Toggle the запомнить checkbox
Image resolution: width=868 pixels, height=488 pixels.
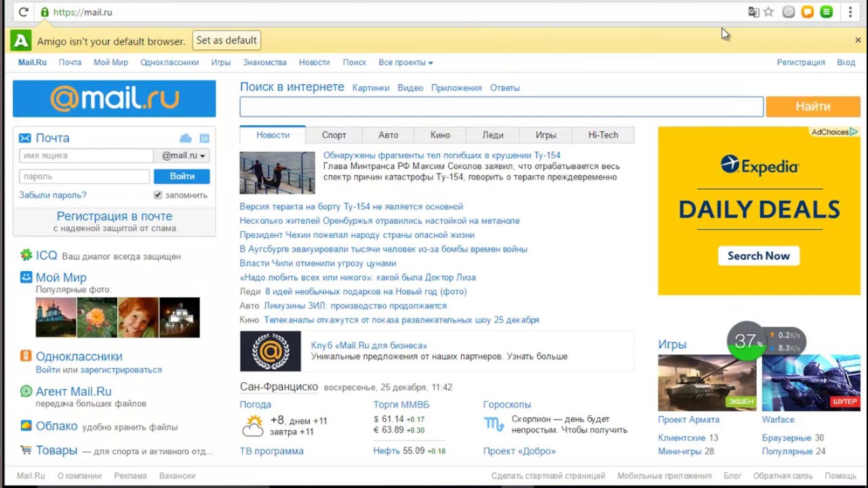[157, 195]
